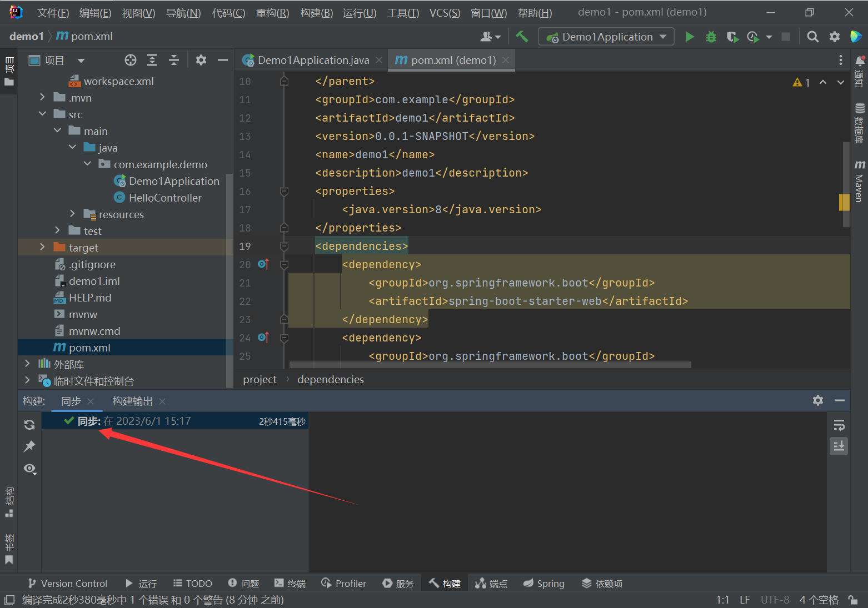Collapse the src folder in project tree
Image resolution: width=868 pixels, height=608 pixels.
coord(42,114)
